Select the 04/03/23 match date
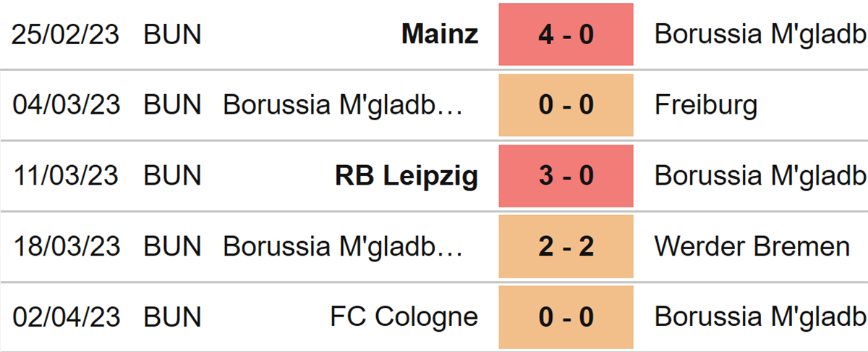This screenshot has width=868, height=352. tap(66, 105)
